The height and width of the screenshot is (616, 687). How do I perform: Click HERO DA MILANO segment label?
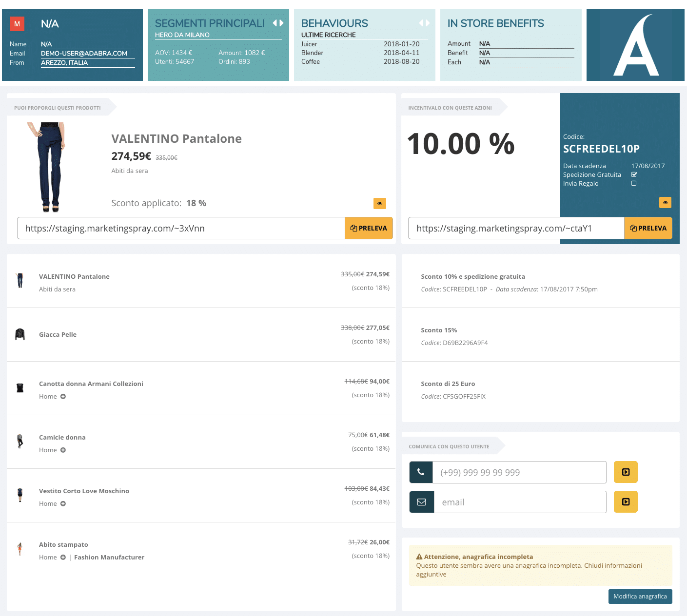tap(182, 35)
